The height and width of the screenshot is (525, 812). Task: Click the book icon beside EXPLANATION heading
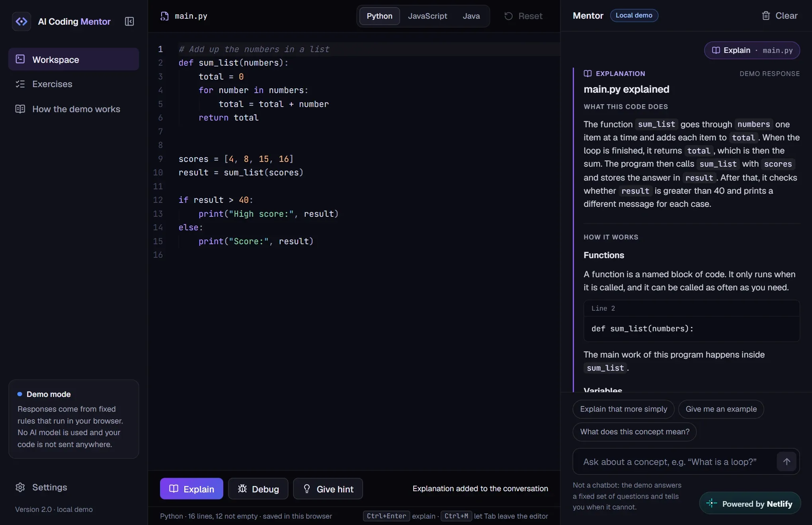point(588,74)
